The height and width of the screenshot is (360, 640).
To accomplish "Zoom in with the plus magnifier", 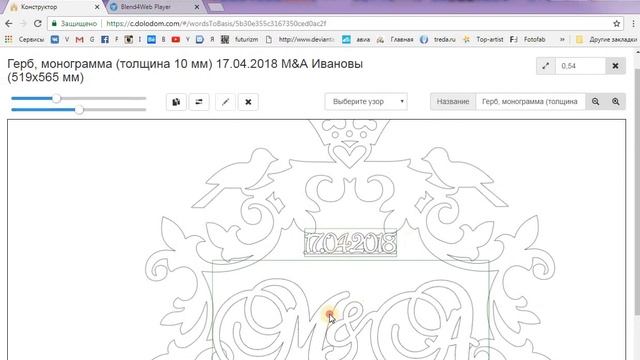I will coord(616,102).
